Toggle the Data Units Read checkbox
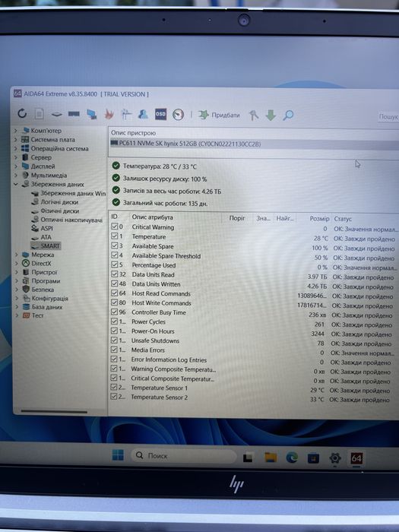Screen dimensions: 399x532 tap(114, 274)
